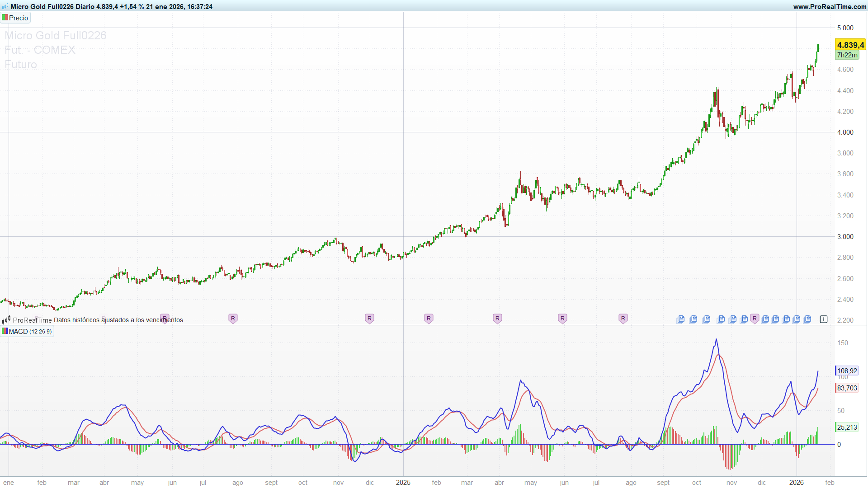The height and width of the screenshot is (488, 868).
Task: Click the multicolor MACD indicator swatch
Action: click(x=5, y=331)
